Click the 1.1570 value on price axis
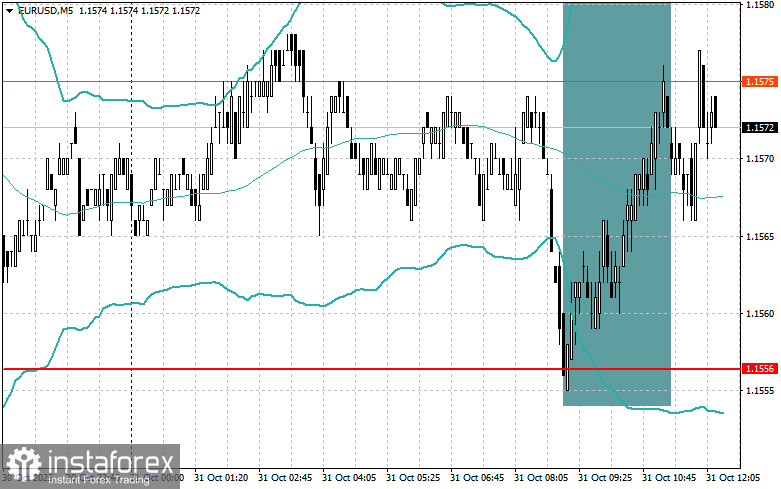Viewport: 781px width, 489px height. click(760, 158)
